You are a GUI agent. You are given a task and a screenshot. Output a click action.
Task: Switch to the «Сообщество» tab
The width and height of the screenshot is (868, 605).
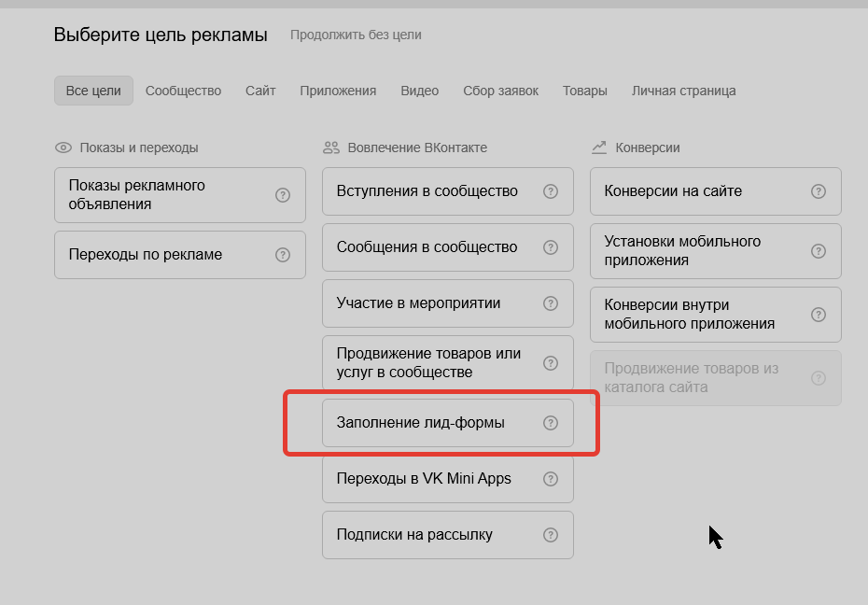pyautogui.click(x=182, y=91)
